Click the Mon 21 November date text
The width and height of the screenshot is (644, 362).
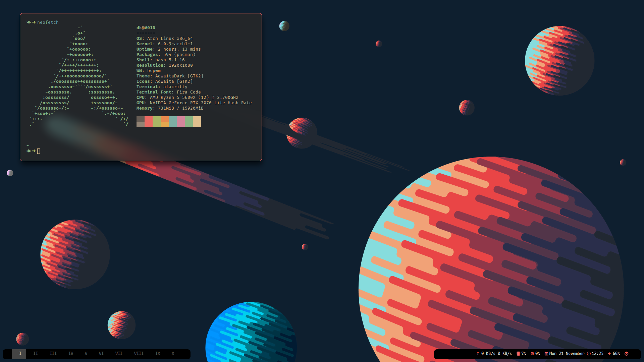(x=567, y=354)
